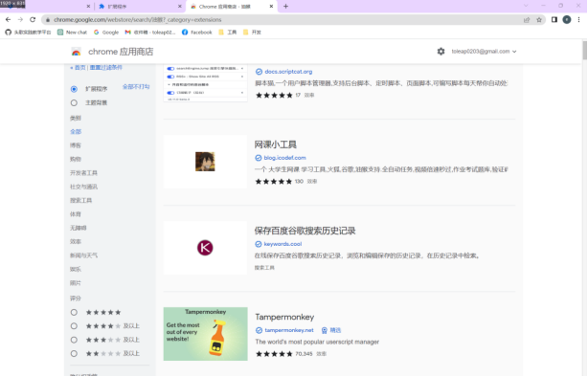Click the browser forward arrow

click(20, 19)
